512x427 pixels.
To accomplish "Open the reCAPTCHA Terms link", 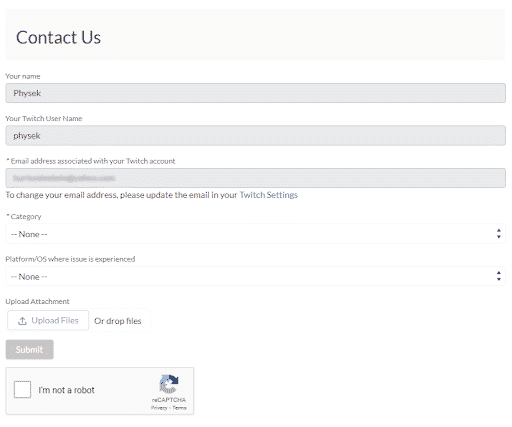I will 179,408.
